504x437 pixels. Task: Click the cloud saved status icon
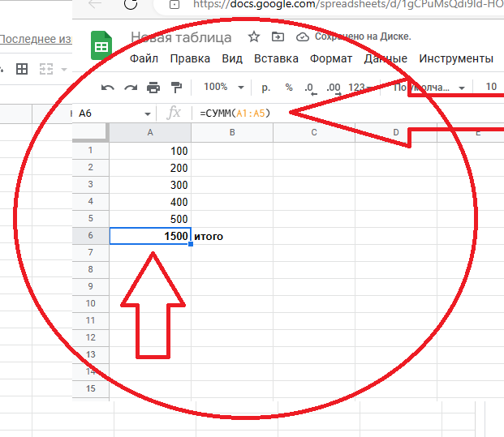303,37
